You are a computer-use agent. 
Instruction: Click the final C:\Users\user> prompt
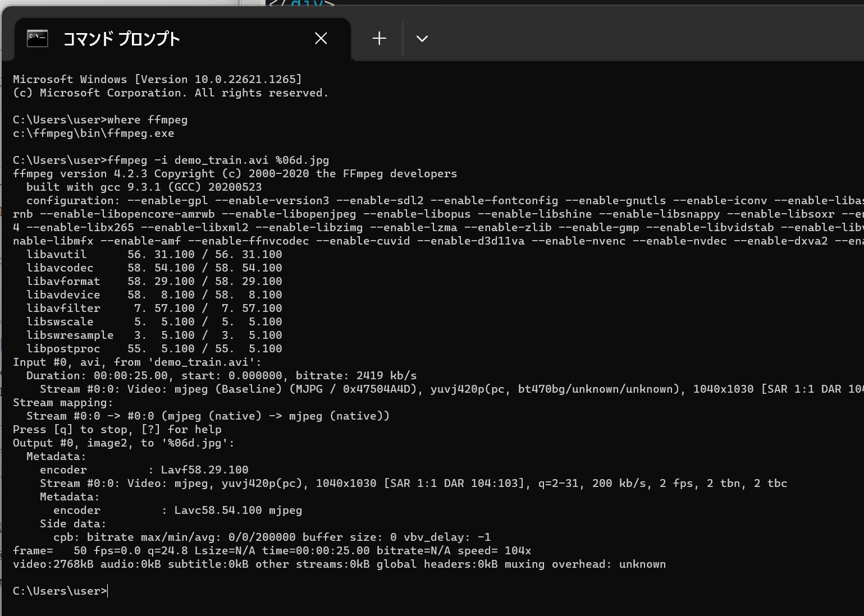coord(60,591)
